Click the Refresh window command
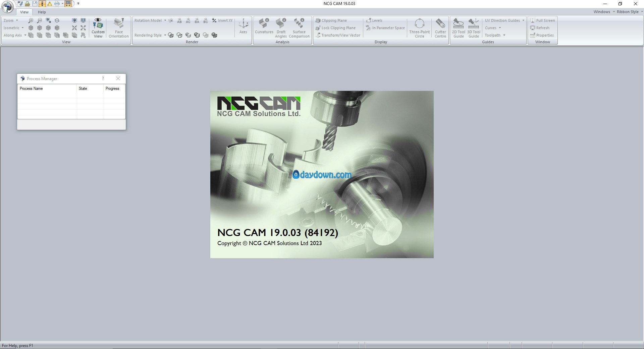Screen dimensions: 644x349 [540, 28]
